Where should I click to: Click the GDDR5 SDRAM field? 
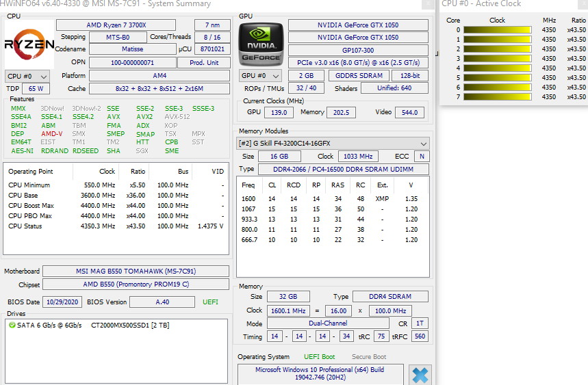359,76
